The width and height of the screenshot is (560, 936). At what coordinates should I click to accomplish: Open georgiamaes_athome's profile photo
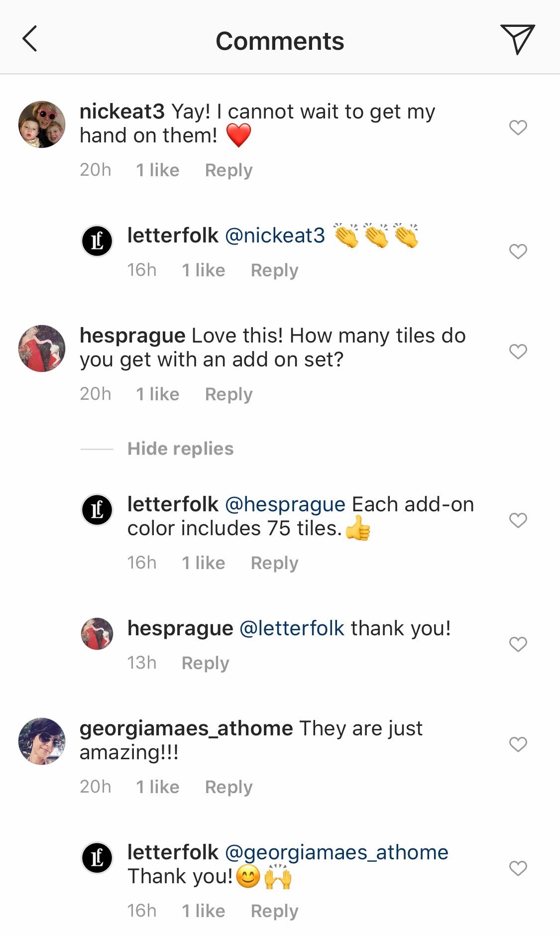click(42, 741)
